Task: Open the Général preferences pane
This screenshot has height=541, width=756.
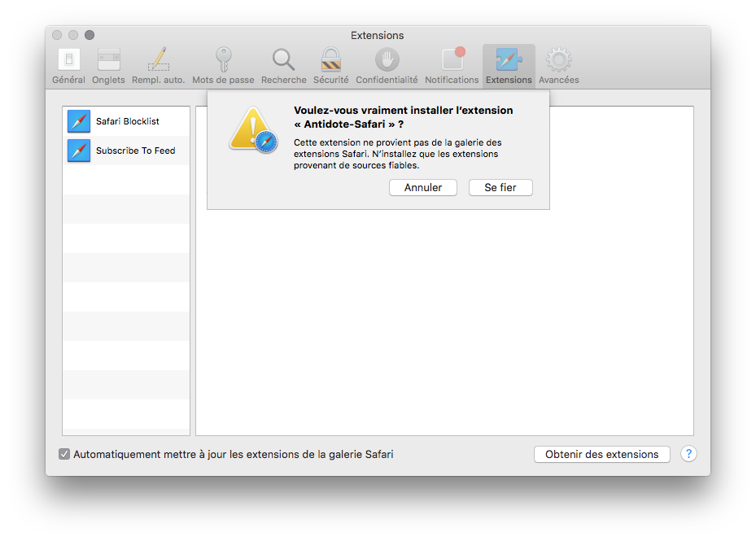Action: point(68,66)
